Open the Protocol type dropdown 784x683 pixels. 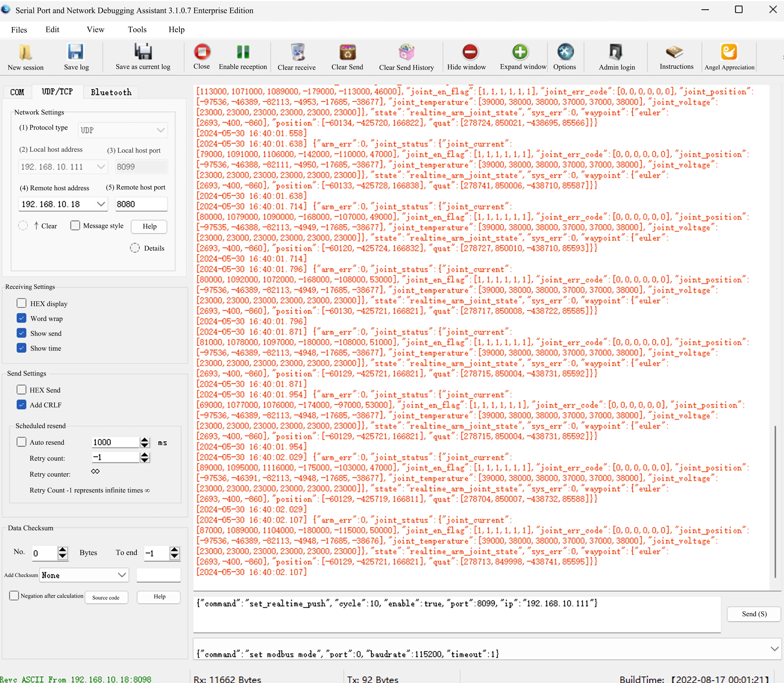[123, 130]
